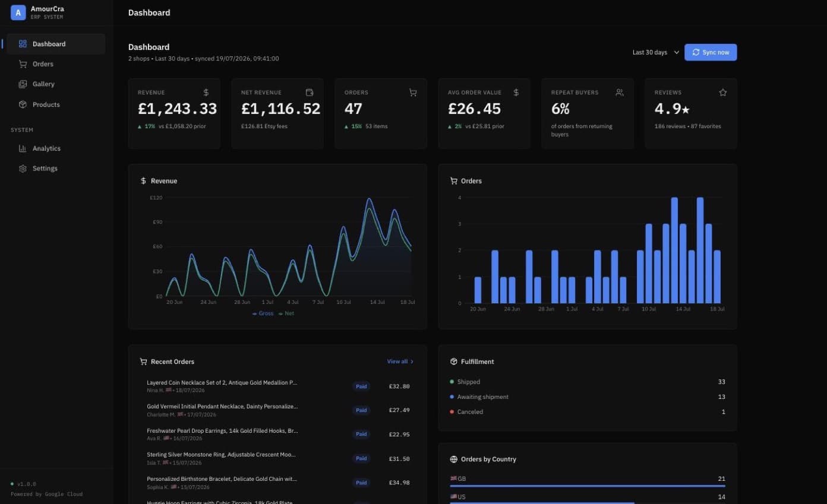
Task: Click the 6% repeat buyers value
Action: click(560, 109)
